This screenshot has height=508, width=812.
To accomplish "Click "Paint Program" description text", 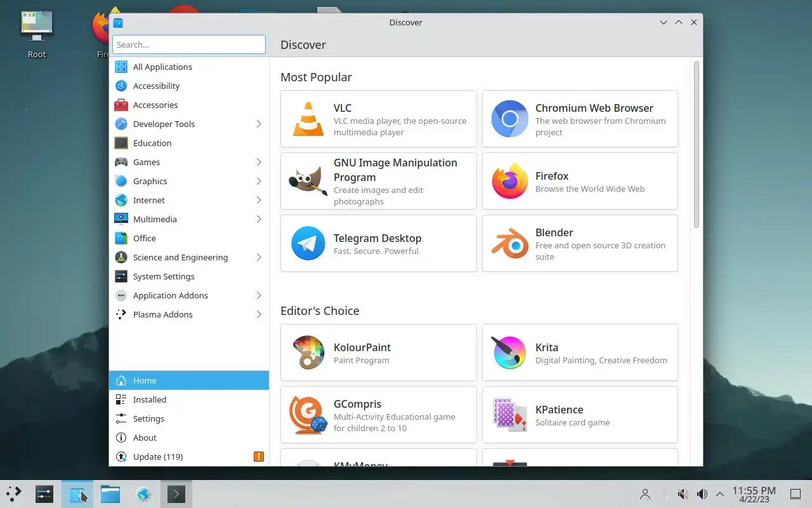I will (x=362, y=360).
